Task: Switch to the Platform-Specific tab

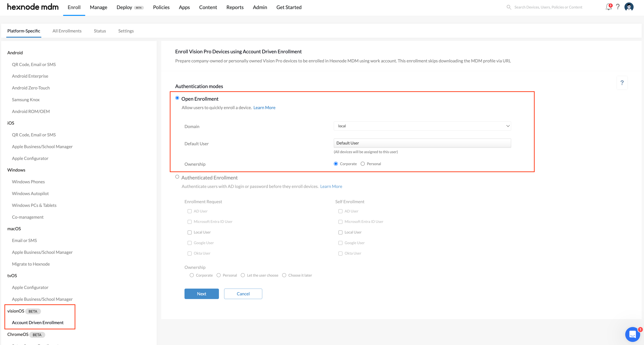Action: click(x=24, y=31)
